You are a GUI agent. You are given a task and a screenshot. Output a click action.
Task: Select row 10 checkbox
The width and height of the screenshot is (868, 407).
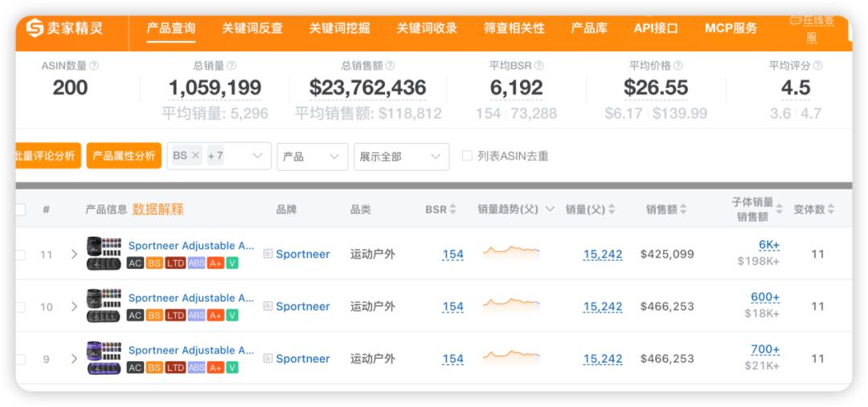[20, 307]
